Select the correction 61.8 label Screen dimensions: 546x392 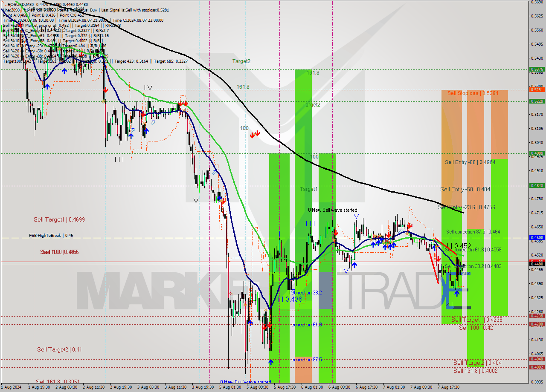click(307, 325)
